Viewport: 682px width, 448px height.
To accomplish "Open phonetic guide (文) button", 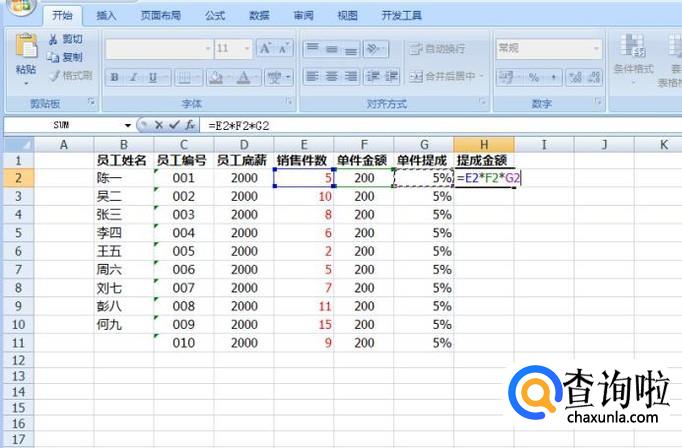I will (x=274, y=77).
